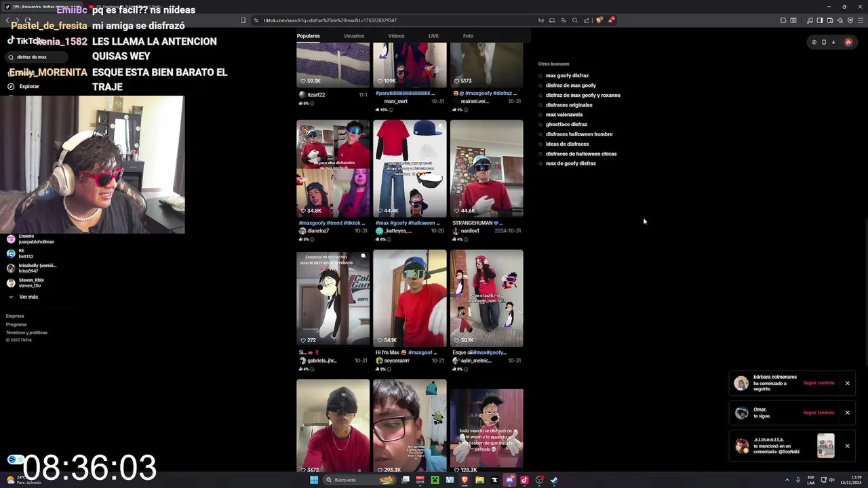The width and height of the screenshot is (868, 488).
Task: Open the video thumbnail with 293.3K likes
Action: click(x=410, y=426)
